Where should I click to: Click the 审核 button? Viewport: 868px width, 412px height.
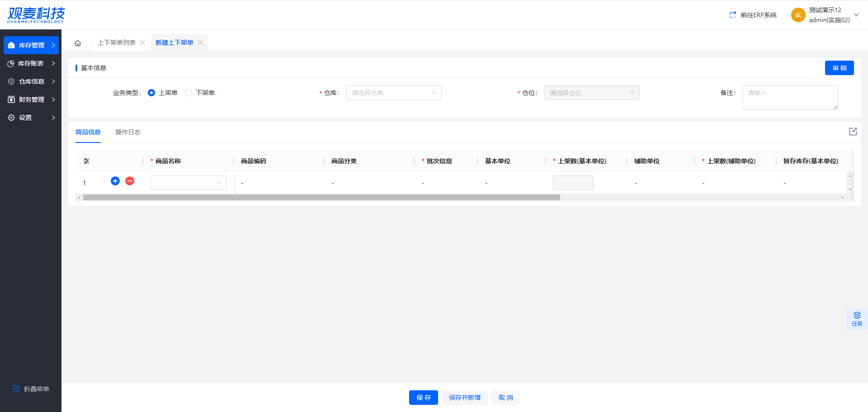839,68
